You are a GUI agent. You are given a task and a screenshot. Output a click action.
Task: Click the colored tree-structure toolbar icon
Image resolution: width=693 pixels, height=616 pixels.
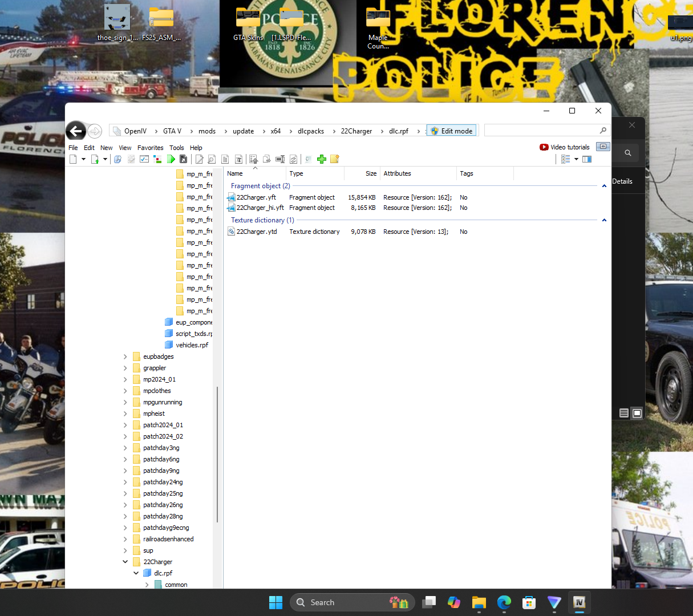click(x=157, y=159)
